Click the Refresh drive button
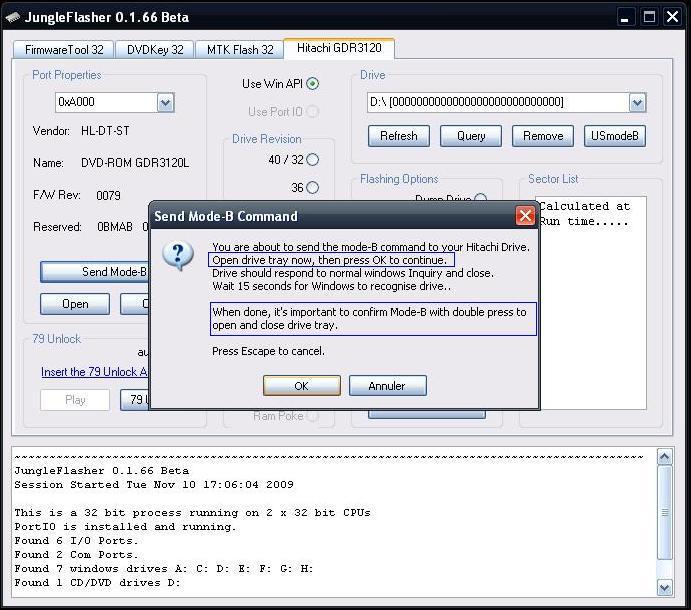Viewport: 691px width, 610px height. click(399, 136)
